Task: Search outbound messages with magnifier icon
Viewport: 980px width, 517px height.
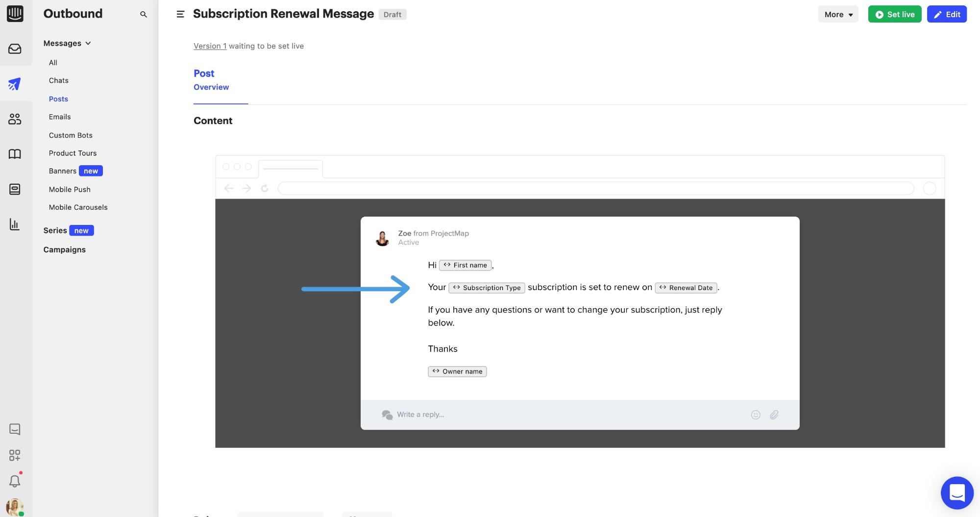Action: [144, 14]
